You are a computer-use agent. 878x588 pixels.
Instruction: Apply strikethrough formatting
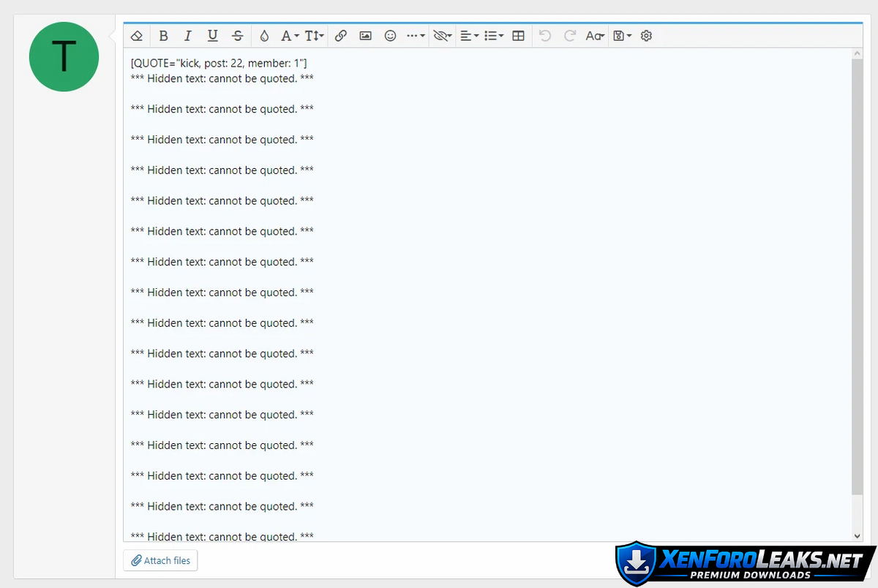tap(238, 36)
